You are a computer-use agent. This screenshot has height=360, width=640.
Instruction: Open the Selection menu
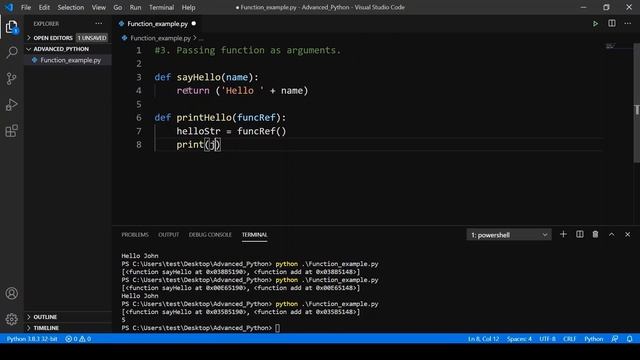(x=71, y=7)
